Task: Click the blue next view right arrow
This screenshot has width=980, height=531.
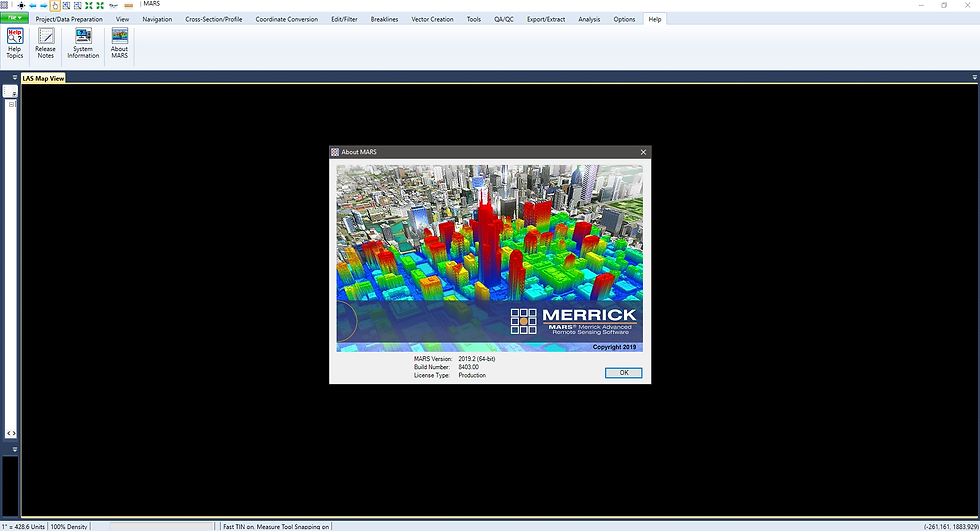Action: pos(44,6)
